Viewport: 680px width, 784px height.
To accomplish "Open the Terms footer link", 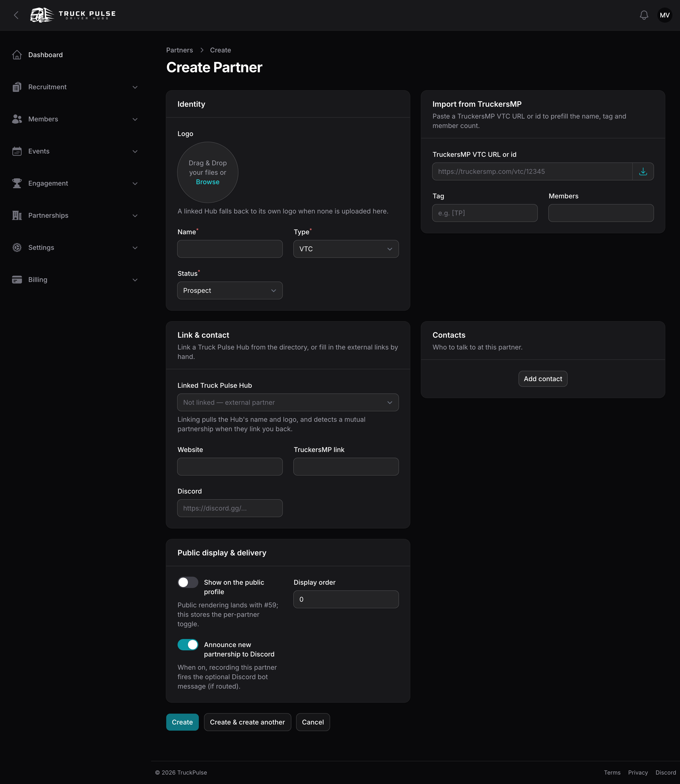I will tap(612, 773).
